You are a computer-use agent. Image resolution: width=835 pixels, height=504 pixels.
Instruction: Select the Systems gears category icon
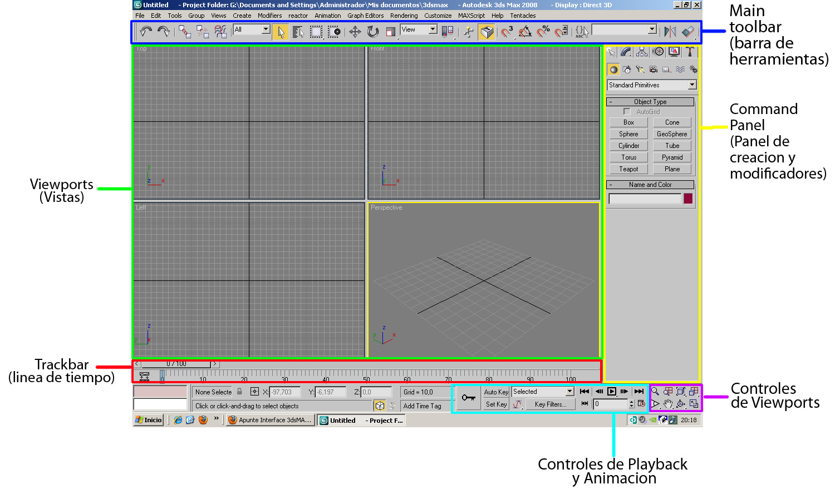pyautogui.click(x=694, y=70)
